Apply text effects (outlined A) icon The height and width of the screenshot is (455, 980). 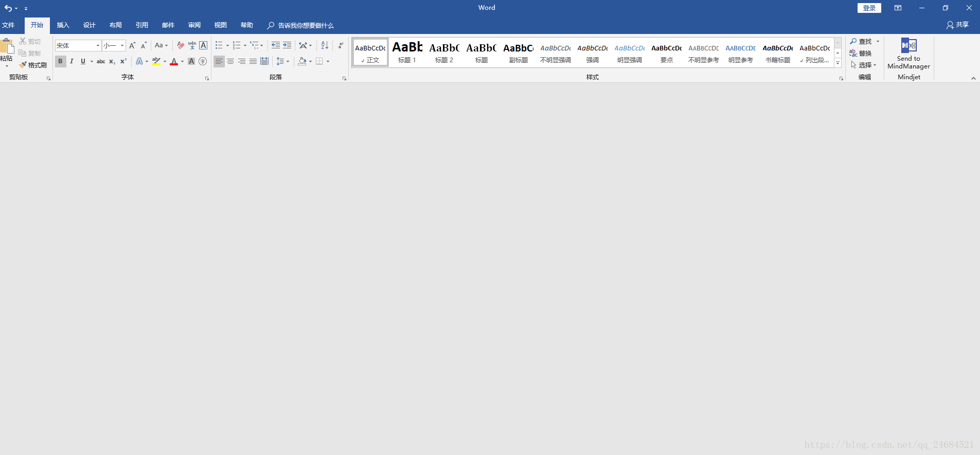click(x=139, y=61)
